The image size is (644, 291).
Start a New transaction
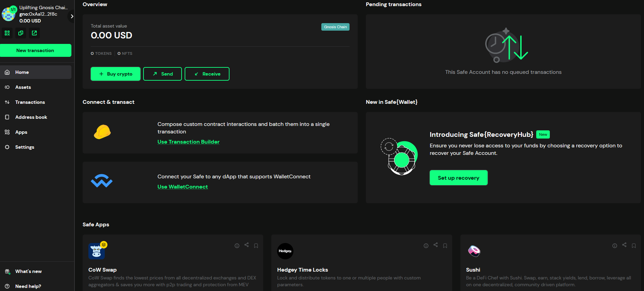[36, 50]
